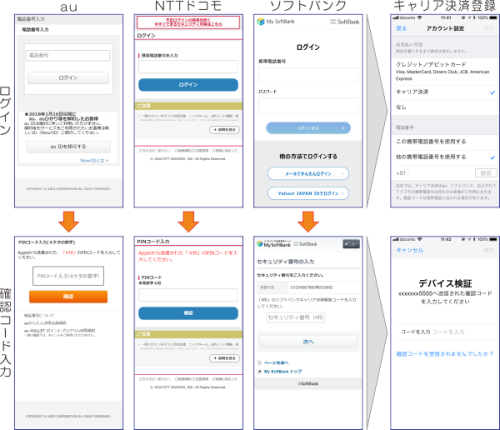The image size is (500, 430).
Task: Click the 確認 button beside the +81 field
Action: pyautogui.click(x=486, y=173)
